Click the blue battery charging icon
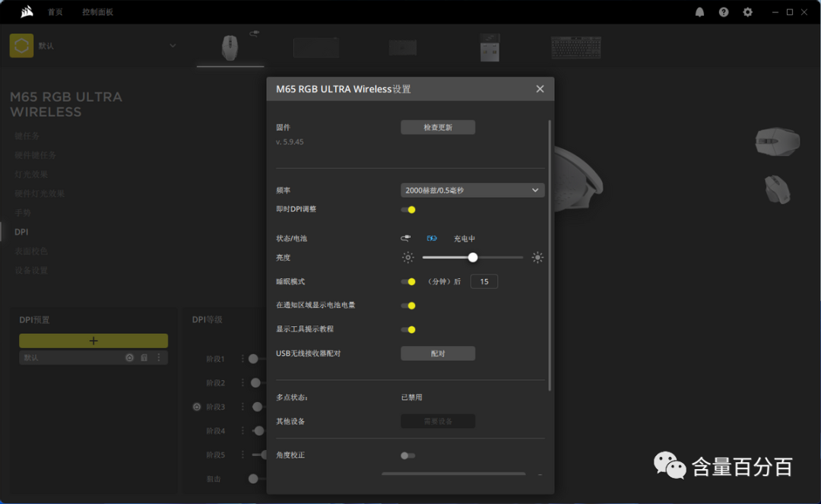Viewport: 821px width, 504px height. point(432,238)
